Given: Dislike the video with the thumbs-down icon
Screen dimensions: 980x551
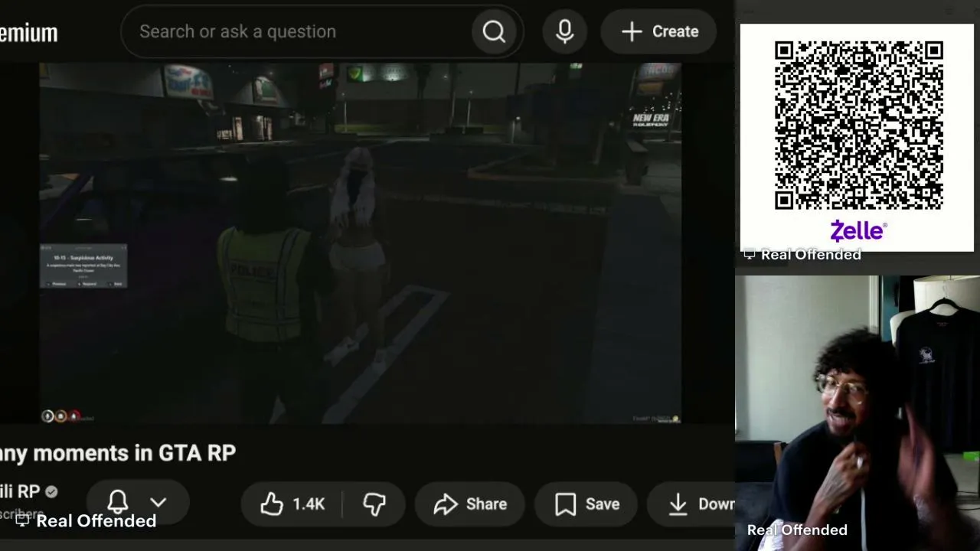Looking at the screenshot, I should (x=374, y=504).
